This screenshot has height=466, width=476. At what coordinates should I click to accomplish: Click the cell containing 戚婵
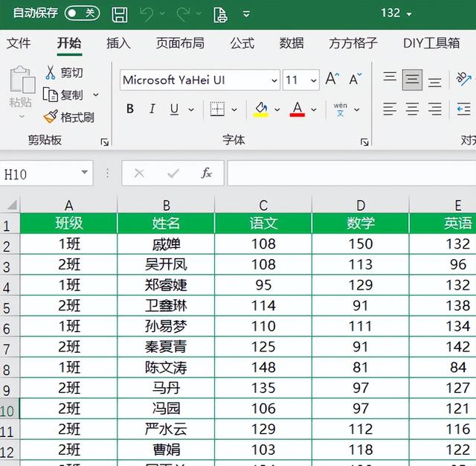[x=166, y=244]
